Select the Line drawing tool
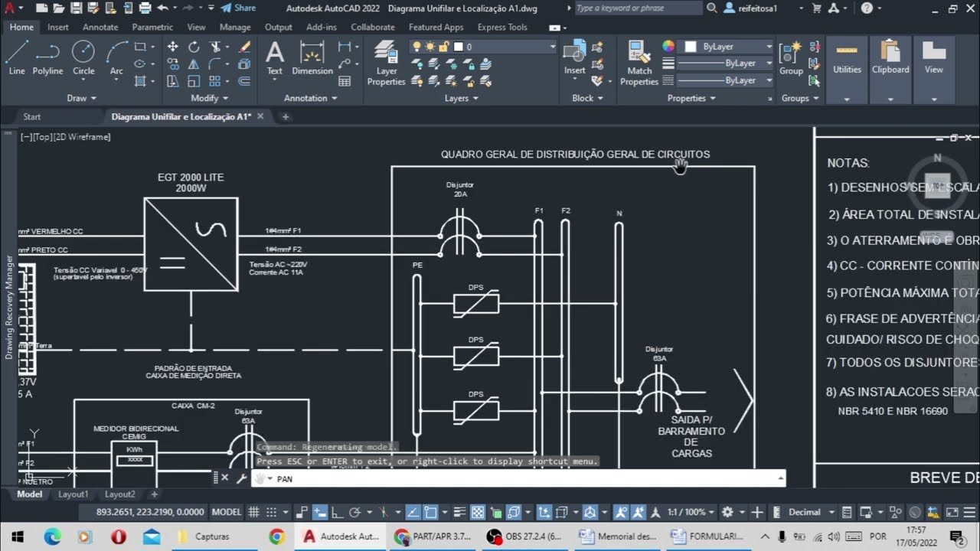Image resolution: width=980 pixels, height=551 pixels. (17, 58)
